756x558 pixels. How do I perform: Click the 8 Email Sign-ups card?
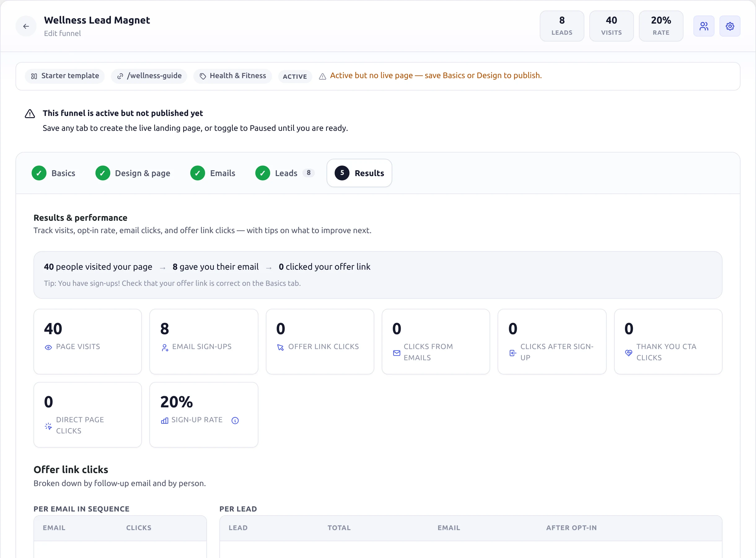click(x=204, y=342)
